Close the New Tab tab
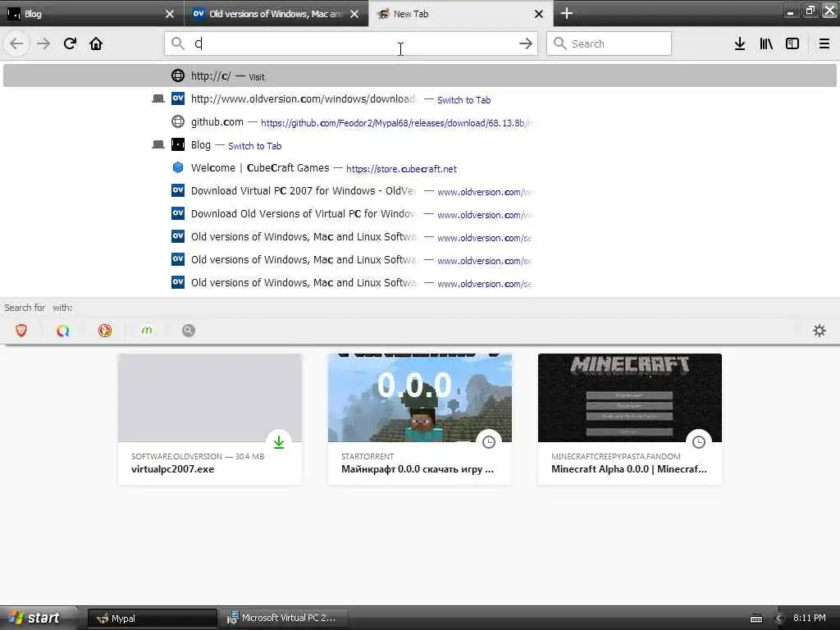This screenshot has width=840, height=630. 539,14
